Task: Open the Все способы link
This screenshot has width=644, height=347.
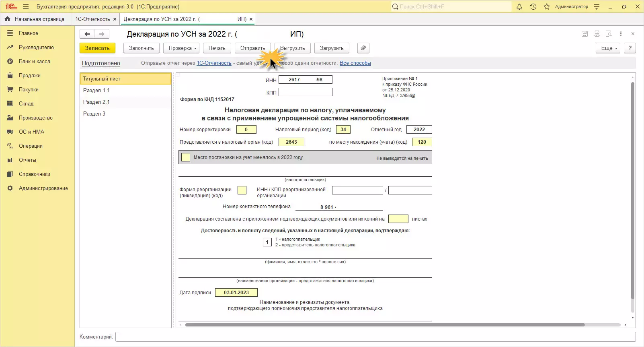Action: (x=355, y=63)
